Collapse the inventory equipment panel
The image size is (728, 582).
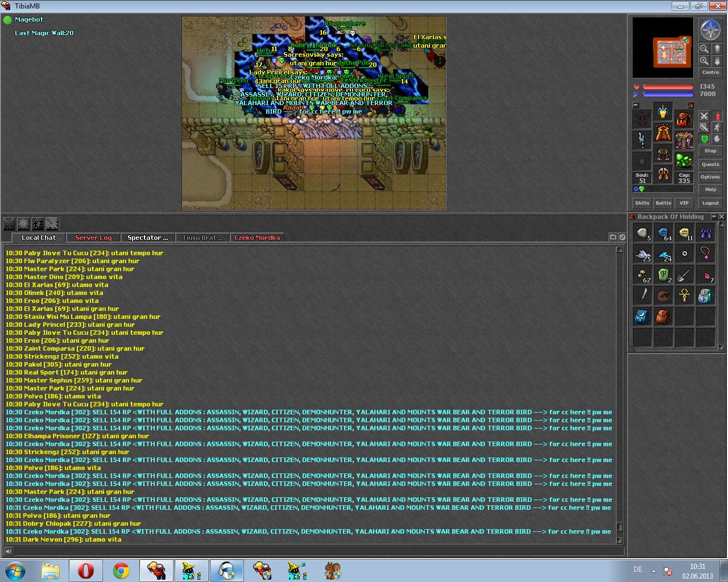[x=636, y=105]
